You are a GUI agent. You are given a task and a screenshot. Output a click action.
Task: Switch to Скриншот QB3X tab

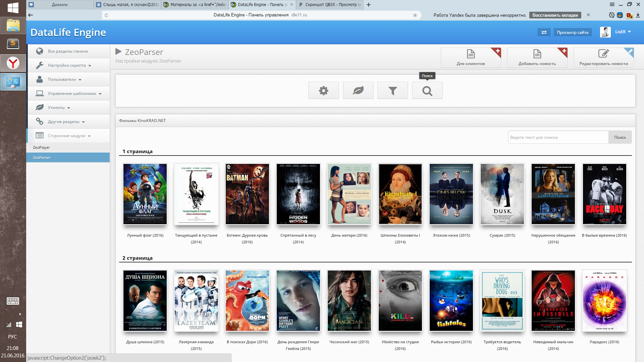[x=330, y=5]
